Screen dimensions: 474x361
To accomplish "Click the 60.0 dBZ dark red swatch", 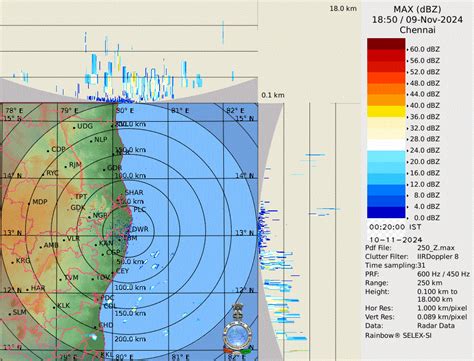I will pyautogui.click(x=386, y=44).
